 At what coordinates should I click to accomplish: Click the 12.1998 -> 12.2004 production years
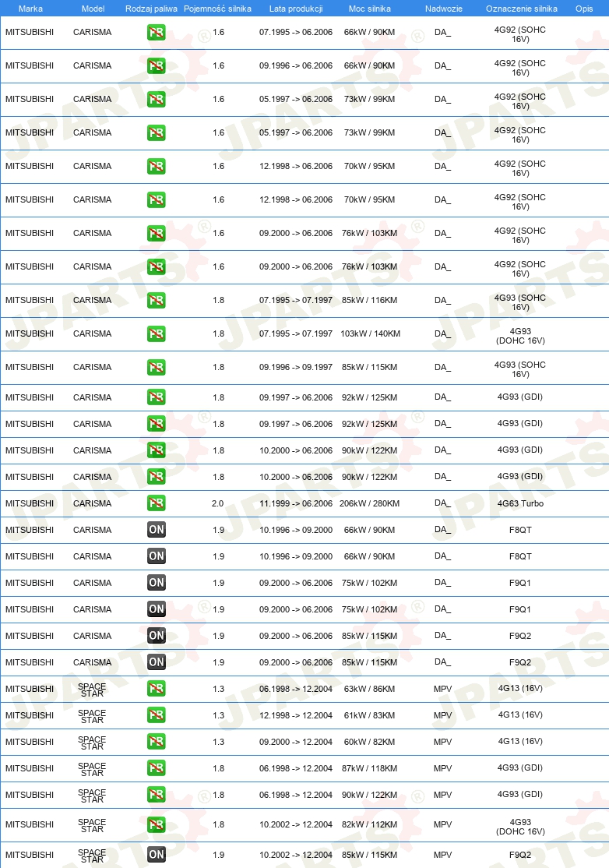pos(296,716)
